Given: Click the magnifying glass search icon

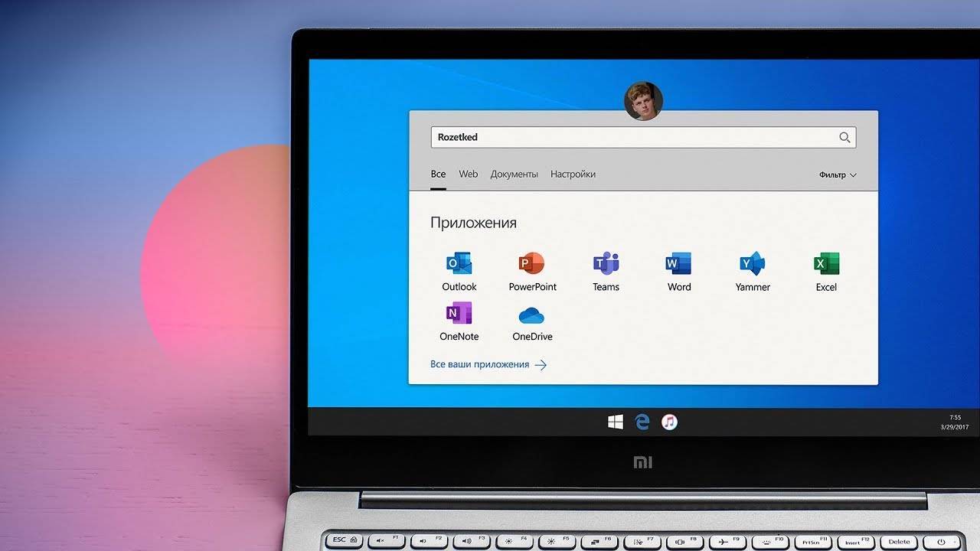Looking at the screenshot, I should click(844, 138).
